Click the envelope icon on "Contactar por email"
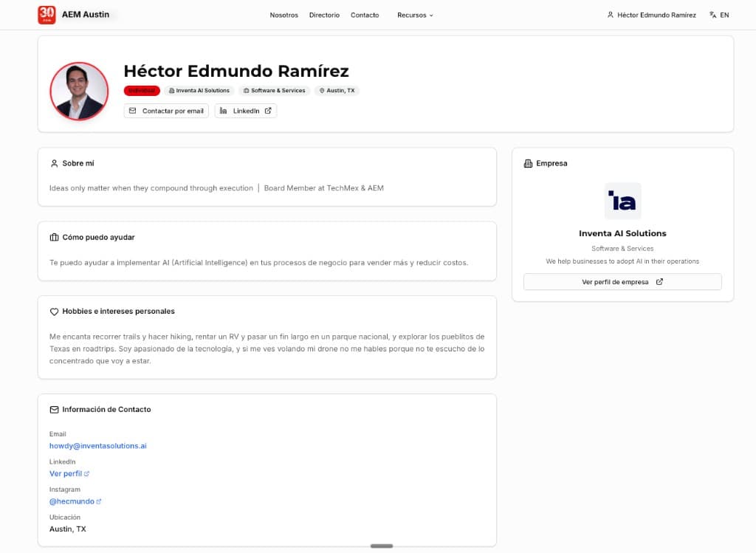Screen dimensions: 756x553 133,110
